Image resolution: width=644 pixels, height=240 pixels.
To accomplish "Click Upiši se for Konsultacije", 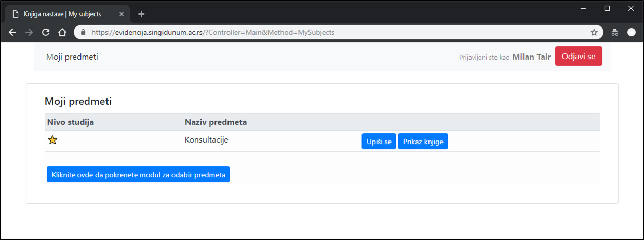I will [379, 142].
